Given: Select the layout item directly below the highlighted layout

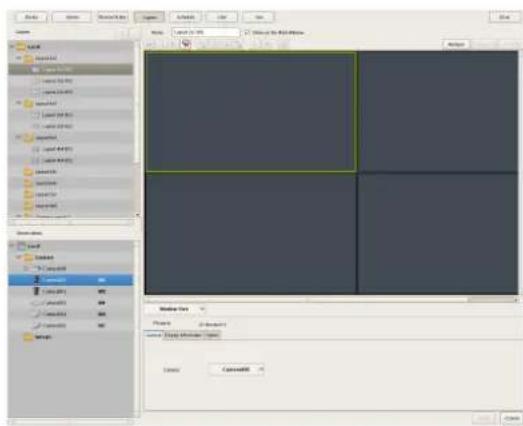Looking at the screenshot, I should tap(70, 81).
